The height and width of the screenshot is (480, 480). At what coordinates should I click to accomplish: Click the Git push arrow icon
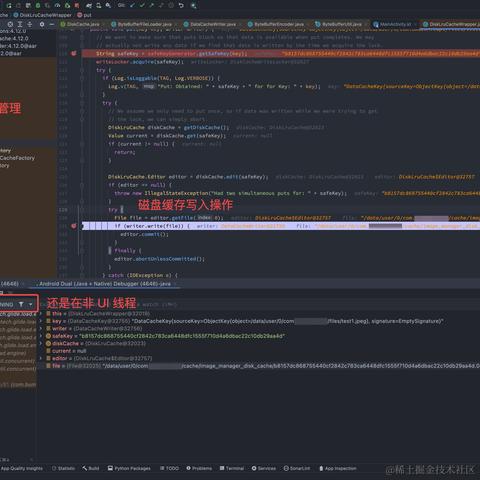152,5
